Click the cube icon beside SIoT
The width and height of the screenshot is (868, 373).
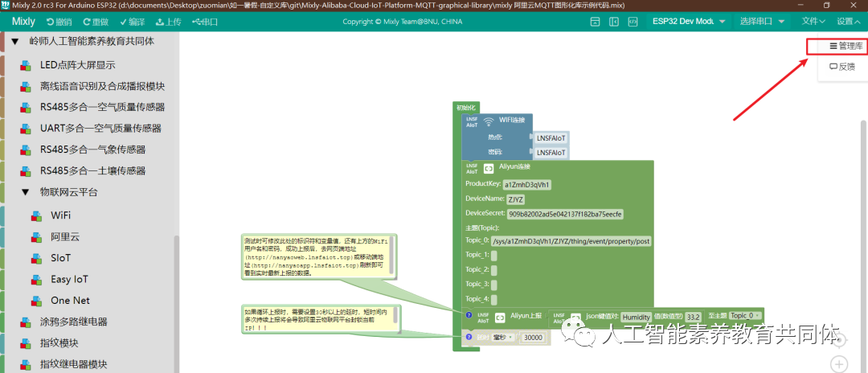tap(36, 258)
